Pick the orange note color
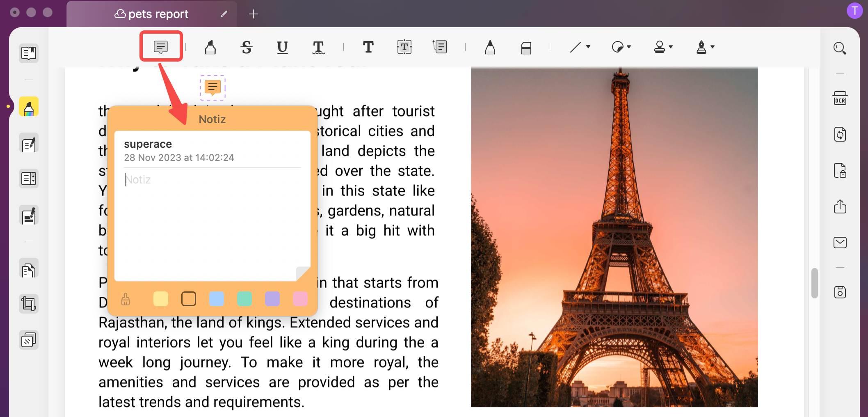Image resolution: width=868 pixels, height=417 pixels. pyautogui.click(x=189, y=299)
